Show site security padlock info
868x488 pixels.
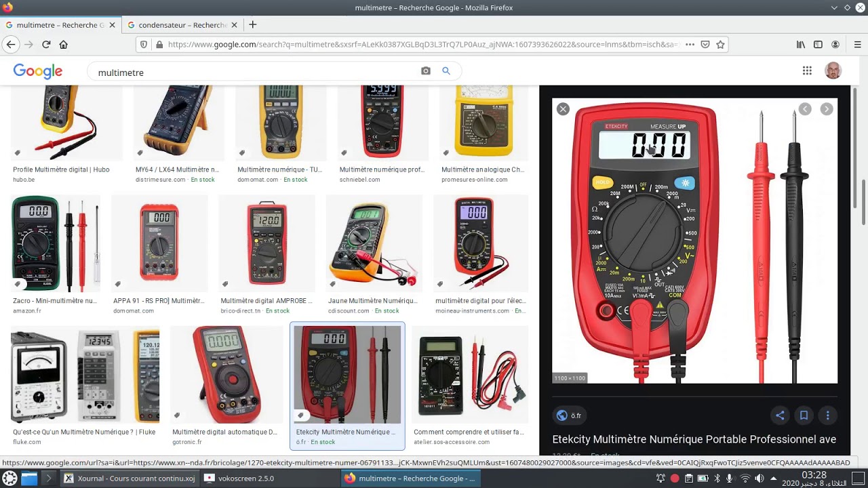tap(159, 44)
